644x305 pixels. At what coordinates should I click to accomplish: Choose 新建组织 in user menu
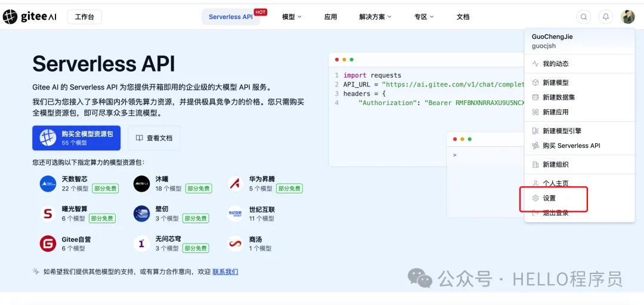point(580,165)
